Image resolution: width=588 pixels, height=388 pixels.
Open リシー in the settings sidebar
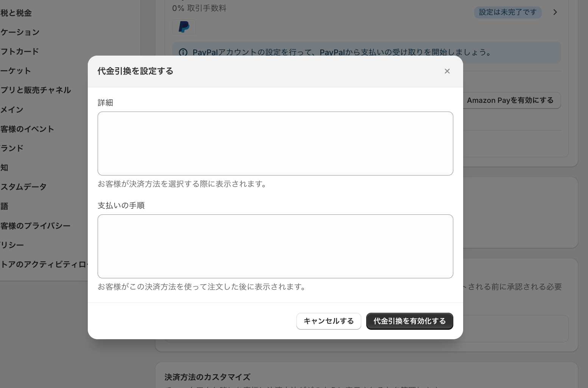12,245
